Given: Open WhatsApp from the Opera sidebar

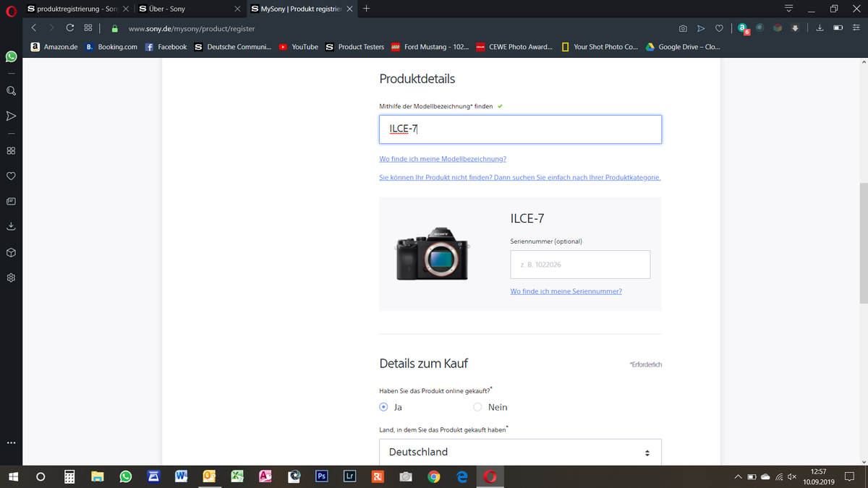Looking at the screenshot, I should tap(10, 56).
